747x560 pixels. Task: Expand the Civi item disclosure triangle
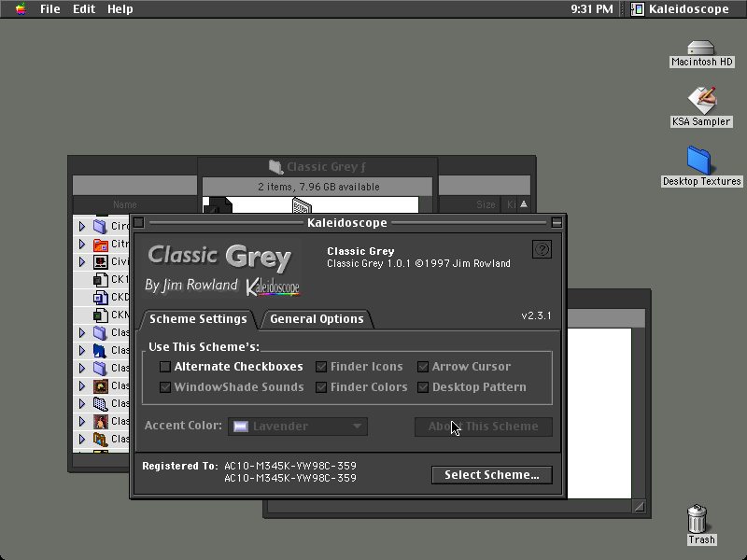[x=82, y=261]
